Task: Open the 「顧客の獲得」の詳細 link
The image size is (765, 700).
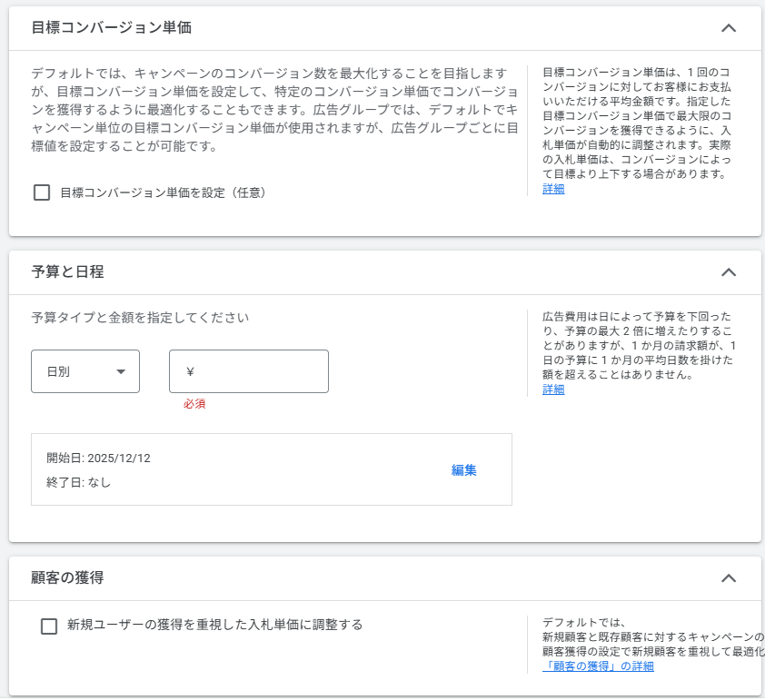Action: pos(598,666)
